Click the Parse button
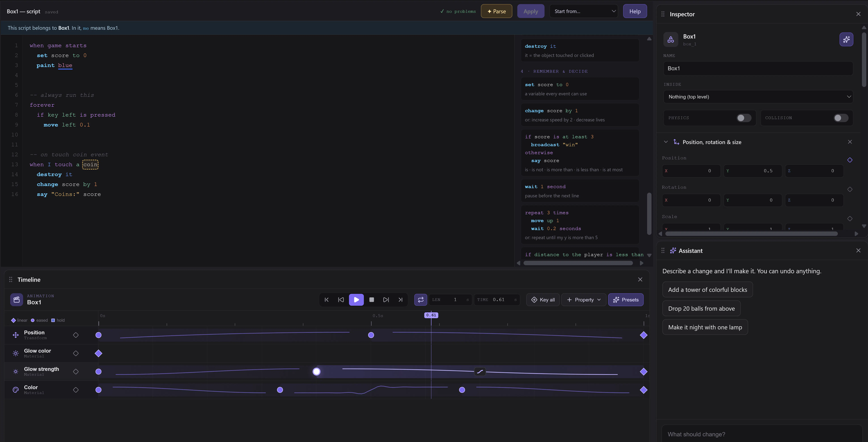Image resolution: width=868 pixels, height=442 pixels. pos(496,11)
